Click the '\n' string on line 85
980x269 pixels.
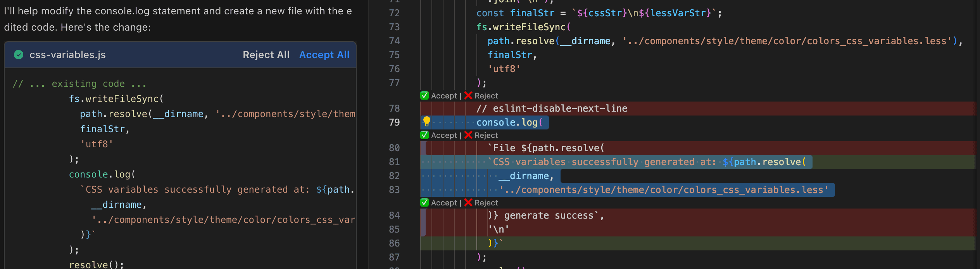tap(499, 229)
